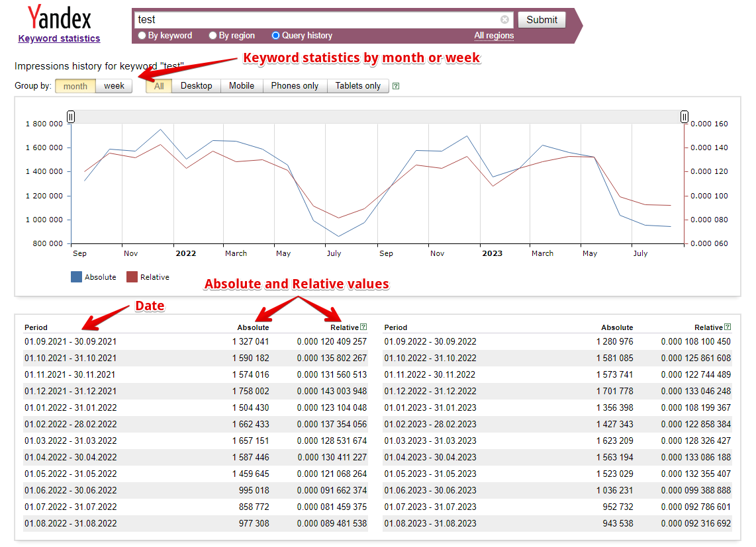This screenshot has height=547, width=756.
Task: Select the Query history radio button
Action: [276, 36]
